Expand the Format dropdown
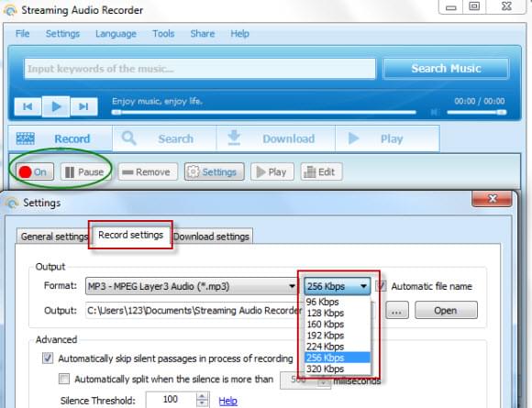532x408 pixels. pyautogui.click(x=192, y=286)
